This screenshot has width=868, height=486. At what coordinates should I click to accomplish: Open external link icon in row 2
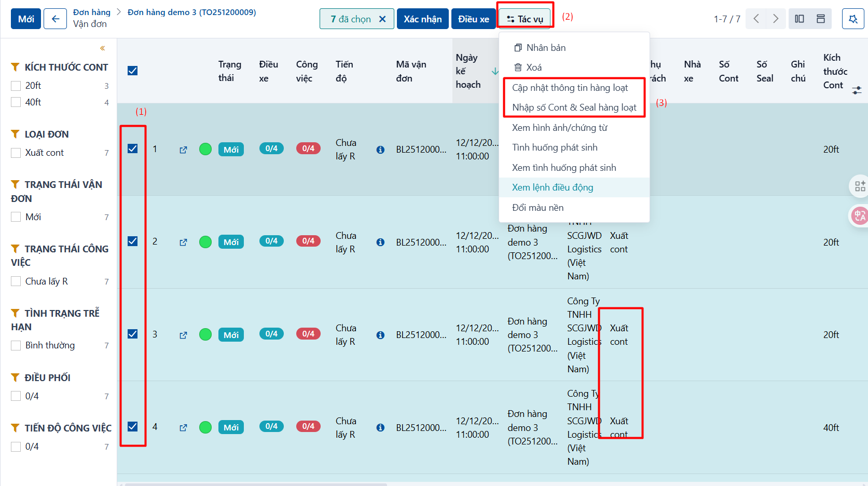tap(183, 242)
